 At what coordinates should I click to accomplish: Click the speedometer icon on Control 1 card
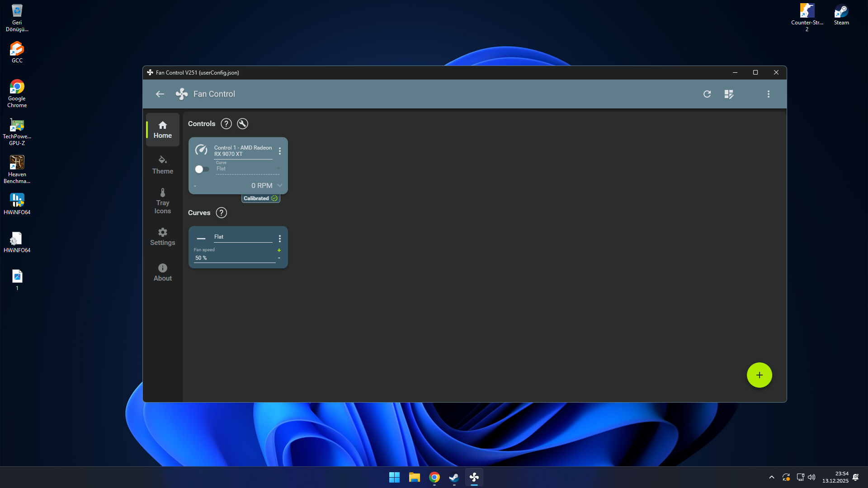(201, 150)
